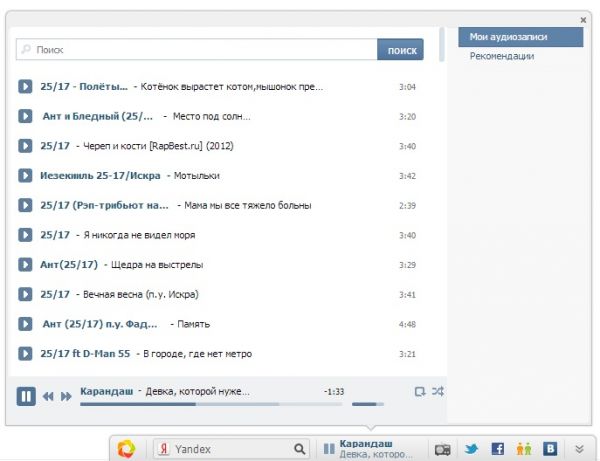Skip to the previous track
600x461 pixels.
coord(48,397)
